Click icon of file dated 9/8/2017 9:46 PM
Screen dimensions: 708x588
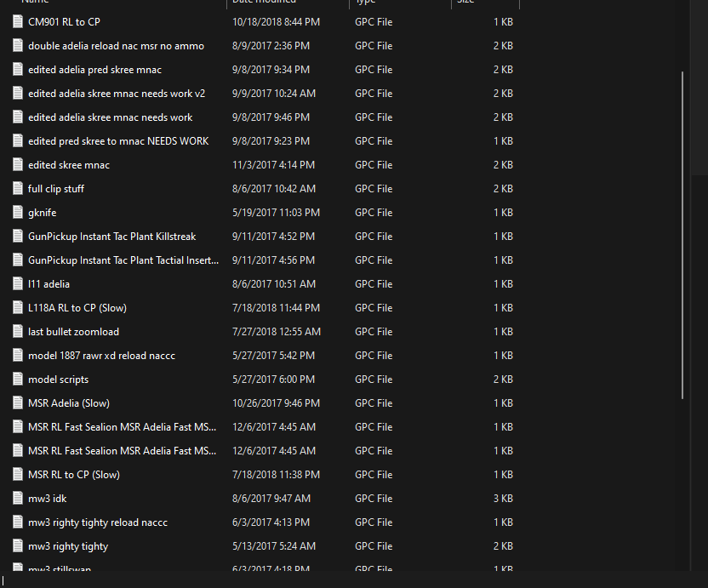click(x=18, y=117)
